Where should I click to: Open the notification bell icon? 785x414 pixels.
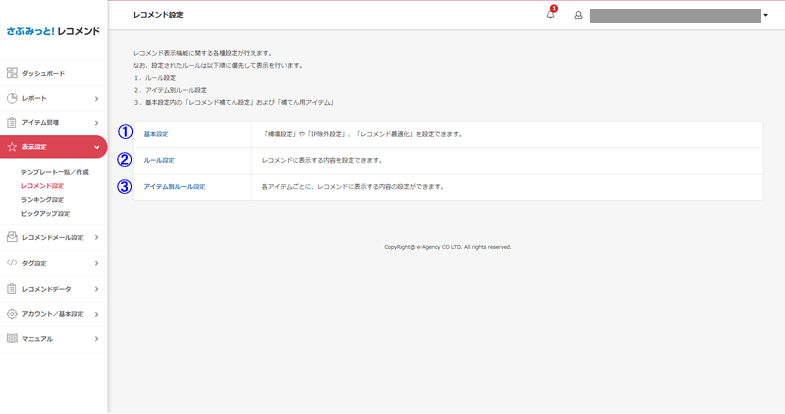[x=550, y=15]
